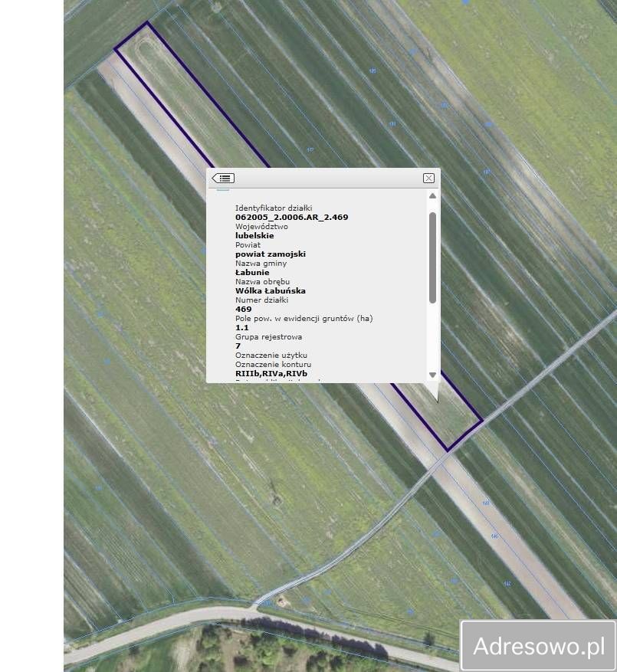
Task: Click 'Pole pow. w ewidencji gruntów (ha)' label
Action: click(304, 319)
